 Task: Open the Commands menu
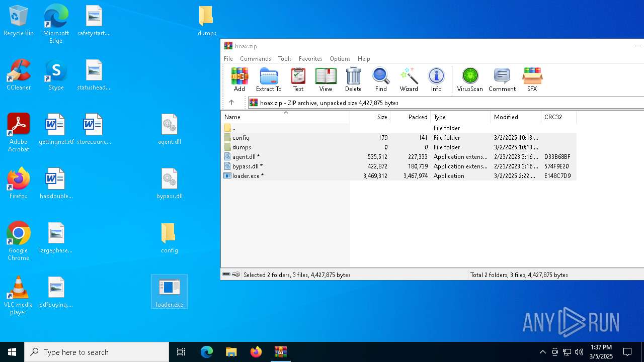tap(256, 59)
